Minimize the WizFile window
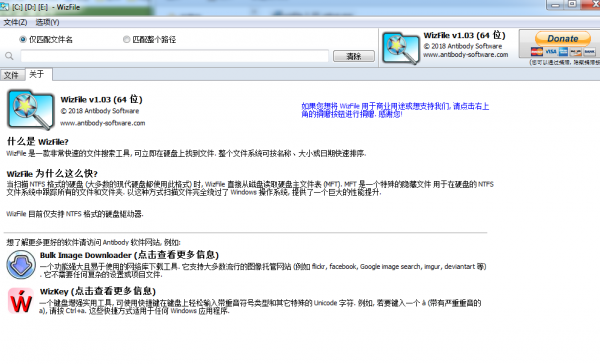The image size is (600, 364). [555, 5]
